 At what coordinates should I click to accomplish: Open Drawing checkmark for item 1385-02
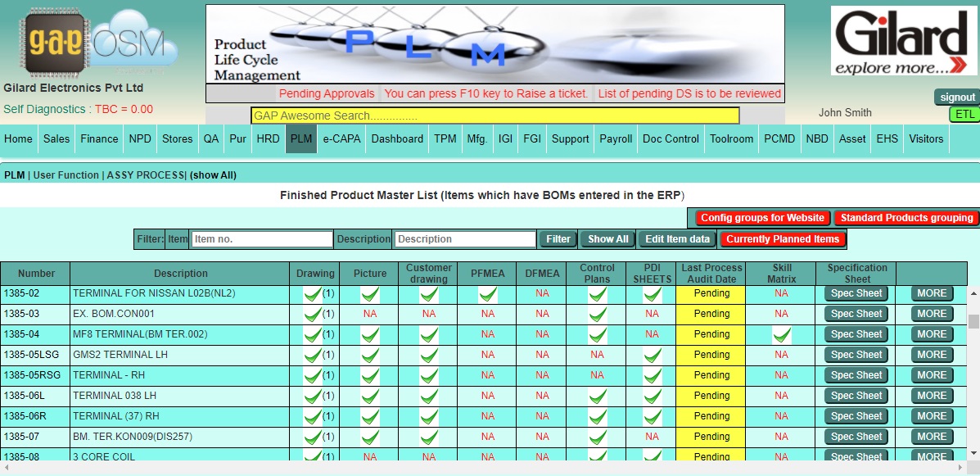pyautogui.click(x=312, y=293)
